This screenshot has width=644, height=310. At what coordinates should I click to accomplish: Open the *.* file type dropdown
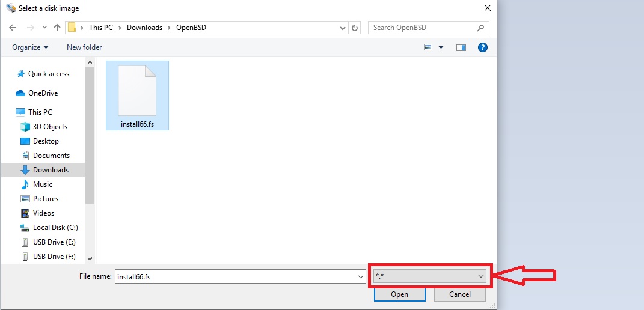pos(429,276)
